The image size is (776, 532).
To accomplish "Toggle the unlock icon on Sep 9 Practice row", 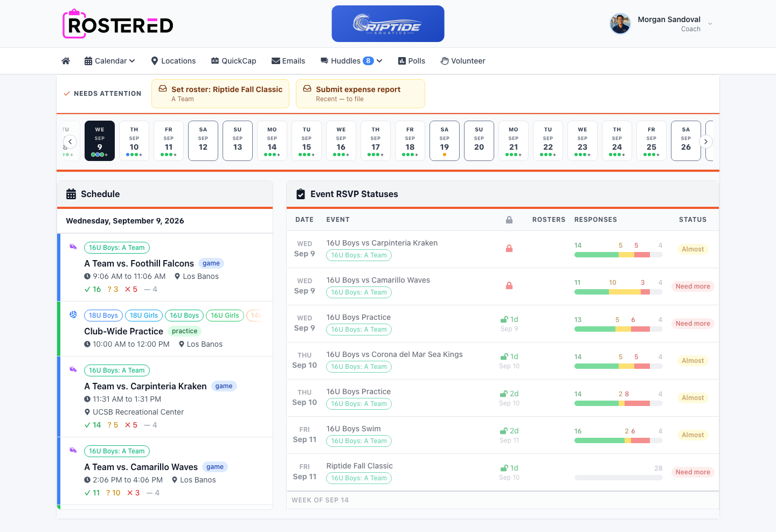I will [x=504, y=319].
